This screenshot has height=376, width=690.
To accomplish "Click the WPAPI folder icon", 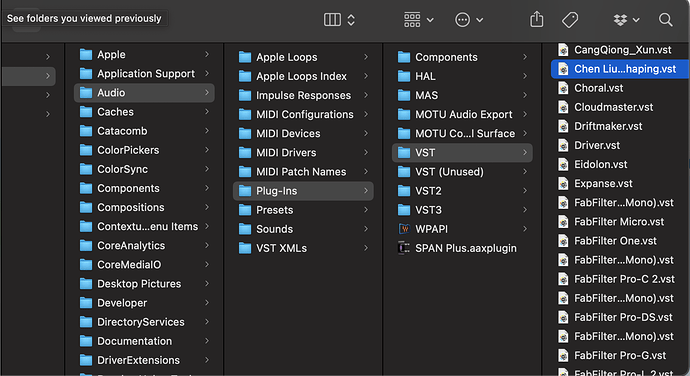I will (404, 229).
